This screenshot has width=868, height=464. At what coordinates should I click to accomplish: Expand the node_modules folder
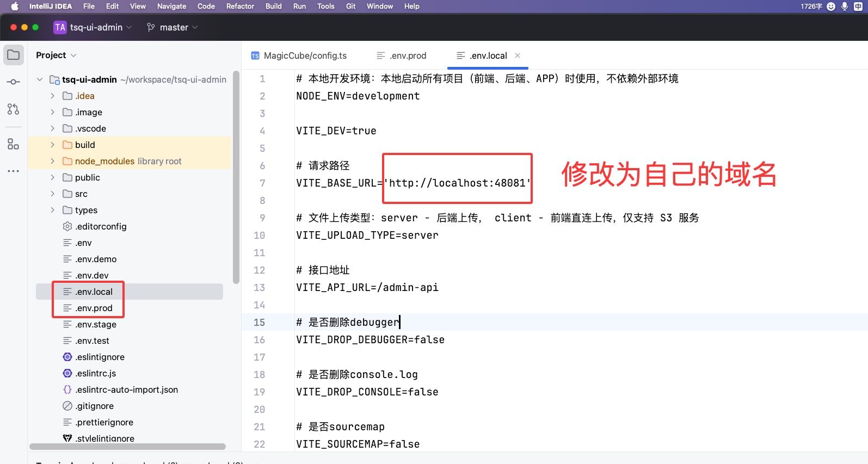53,161
